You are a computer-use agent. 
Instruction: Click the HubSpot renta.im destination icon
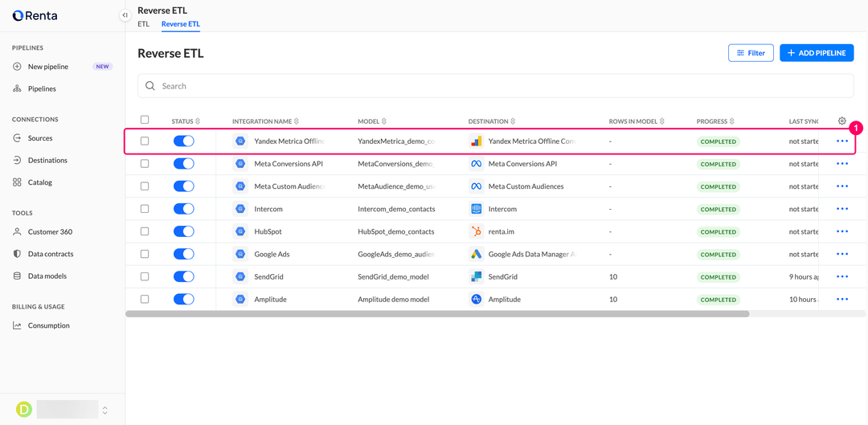point(476,231)
